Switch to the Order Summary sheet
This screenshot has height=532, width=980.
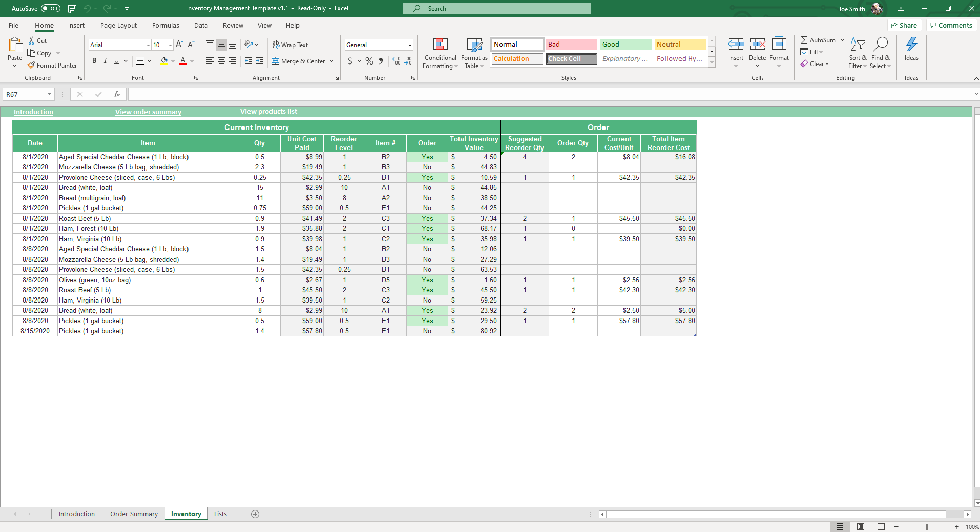(x=134, y=514)
